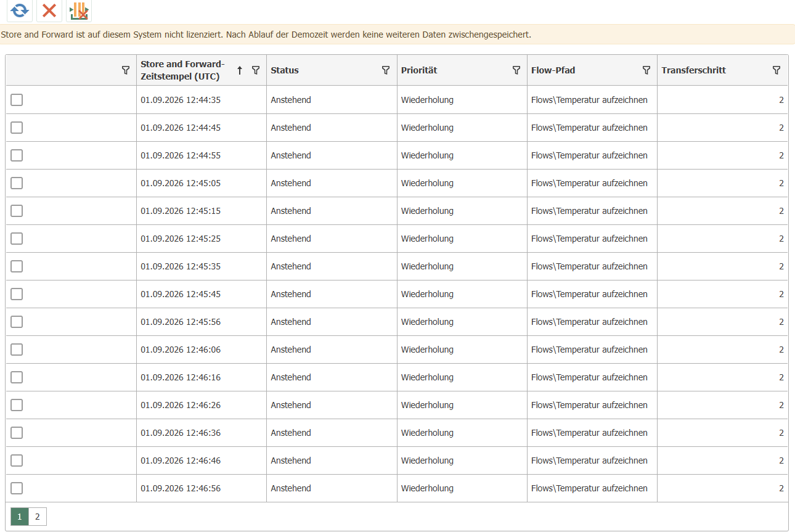Tick the checkbox for the 12:46:56 entry
Image resolution: width=795 pixels, height=532 pixels.
point(17,488)
